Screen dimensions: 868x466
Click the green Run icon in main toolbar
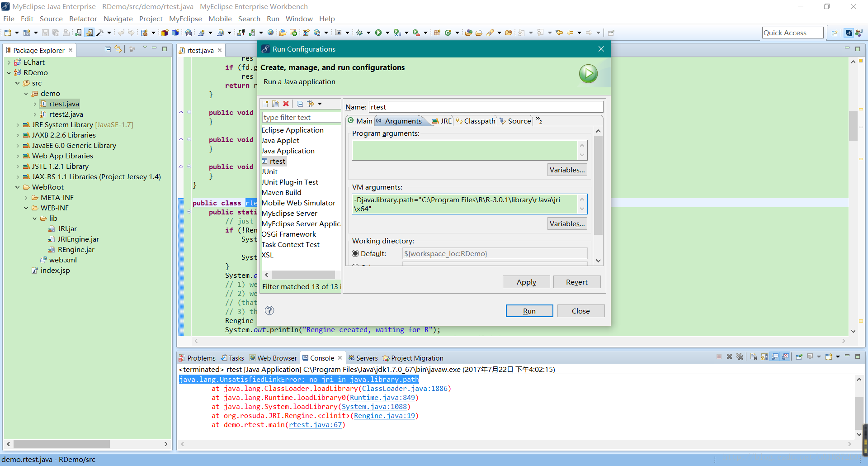378,33
